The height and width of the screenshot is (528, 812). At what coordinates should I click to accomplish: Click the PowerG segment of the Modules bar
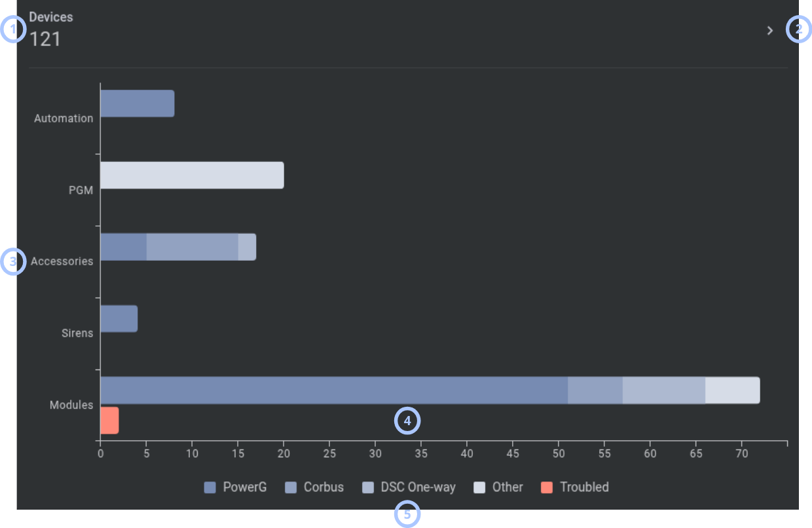click(x=334, y=390)
